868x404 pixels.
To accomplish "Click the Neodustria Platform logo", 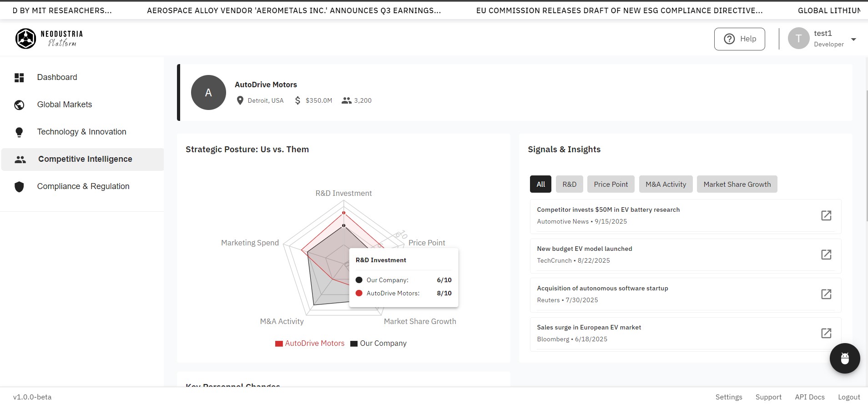I will tap(49, 39).
